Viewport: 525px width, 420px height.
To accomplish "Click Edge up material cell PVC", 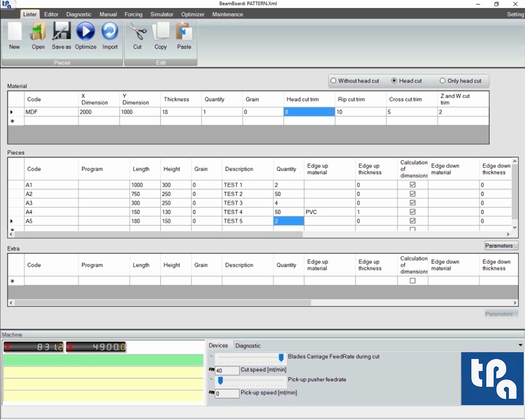I will tap(330, 212).
